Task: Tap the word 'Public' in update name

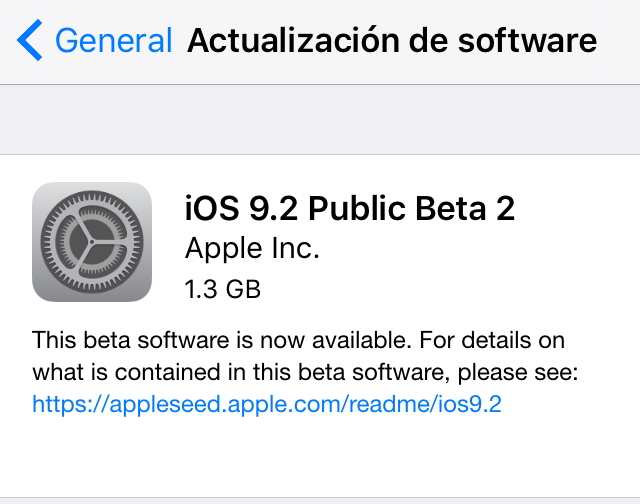Action: (x=357, y=208)
